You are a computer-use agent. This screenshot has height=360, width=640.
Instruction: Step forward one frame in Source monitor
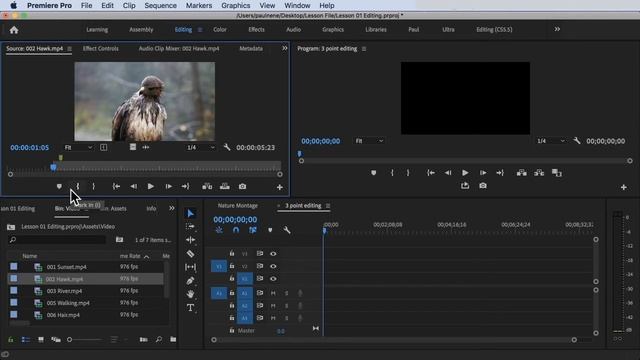point(168,187)
